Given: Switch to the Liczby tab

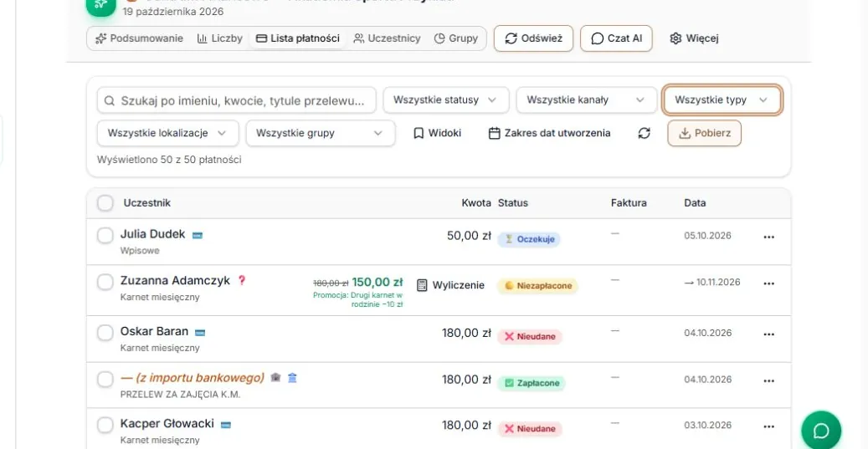Looking at the screenshot, I should pyautogui.click(x=220, y=38).
